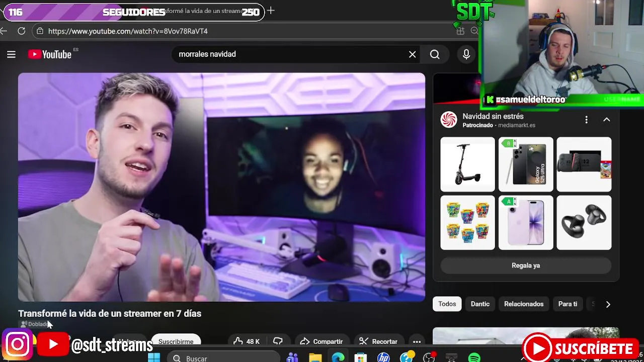
Task: Collapse the Navidad sin estrés ad panel
Action: click(x=606, y=120)
